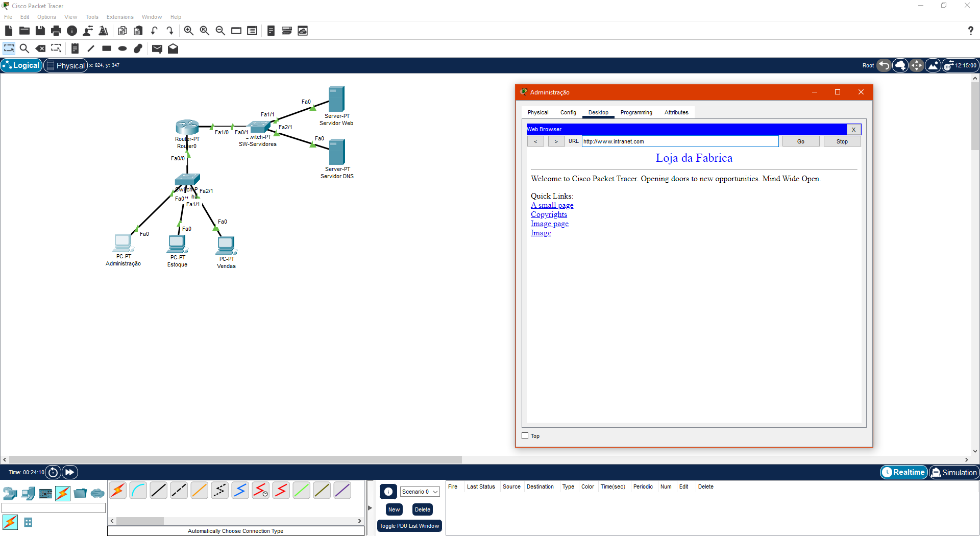Open the Tools menu
The height and width of the screenshot is (536, 980).
click(x=92, y=17)
